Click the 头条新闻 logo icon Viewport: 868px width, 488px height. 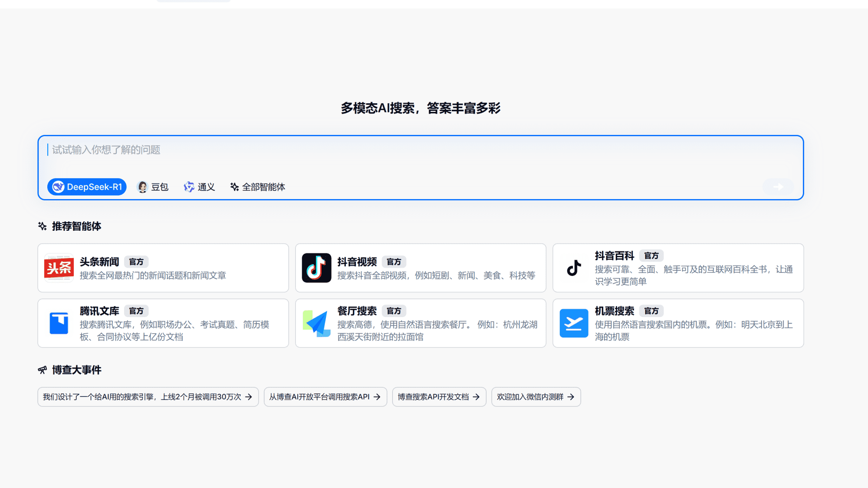[59, 268]
